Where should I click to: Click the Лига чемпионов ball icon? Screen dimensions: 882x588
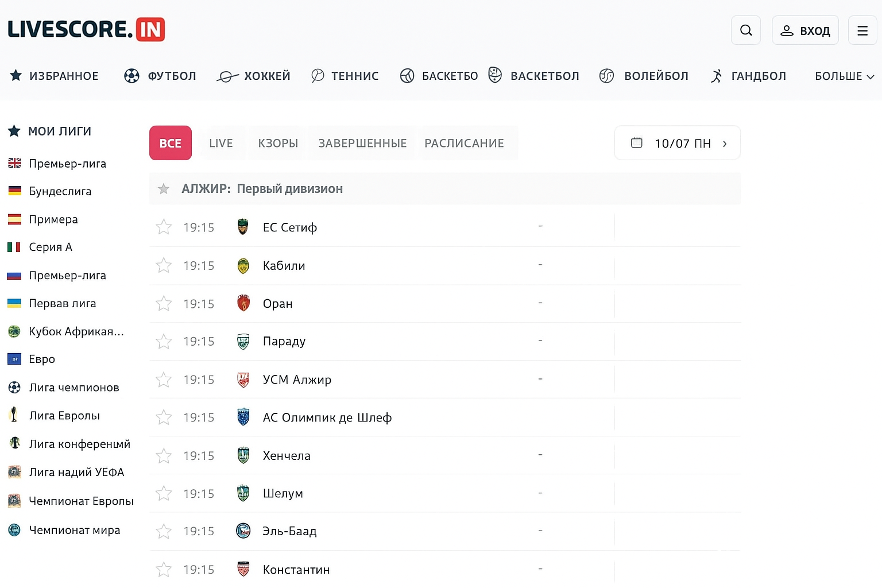pyautogui.click(x=14, y=387)
